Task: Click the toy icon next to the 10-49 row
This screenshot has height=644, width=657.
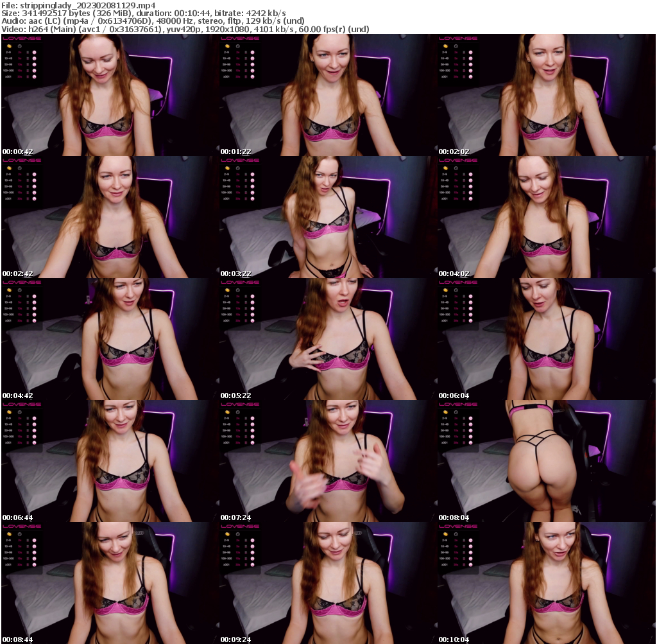Action: 35,58
